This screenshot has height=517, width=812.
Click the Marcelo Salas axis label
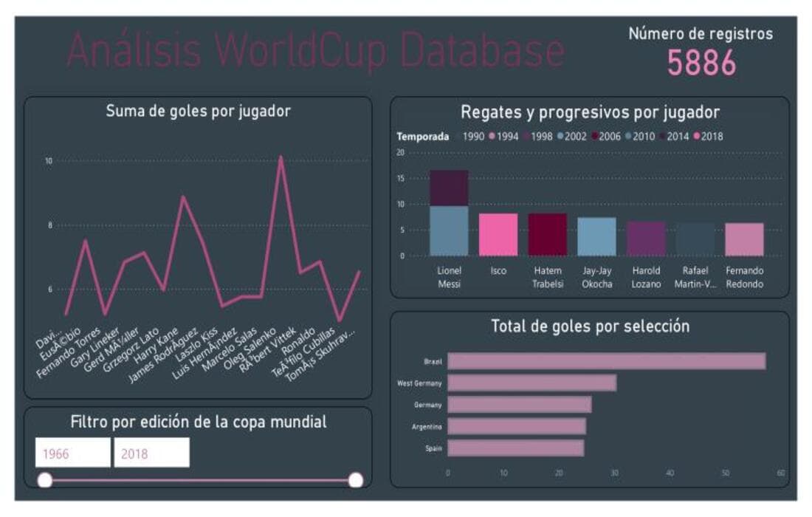coord(229,349)
